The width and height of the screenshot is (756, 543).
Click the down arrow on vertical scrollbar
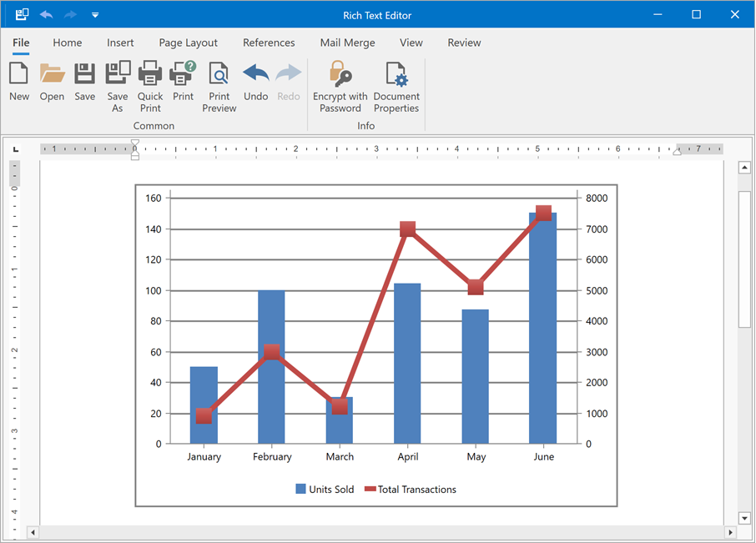[x=745, y=518]
